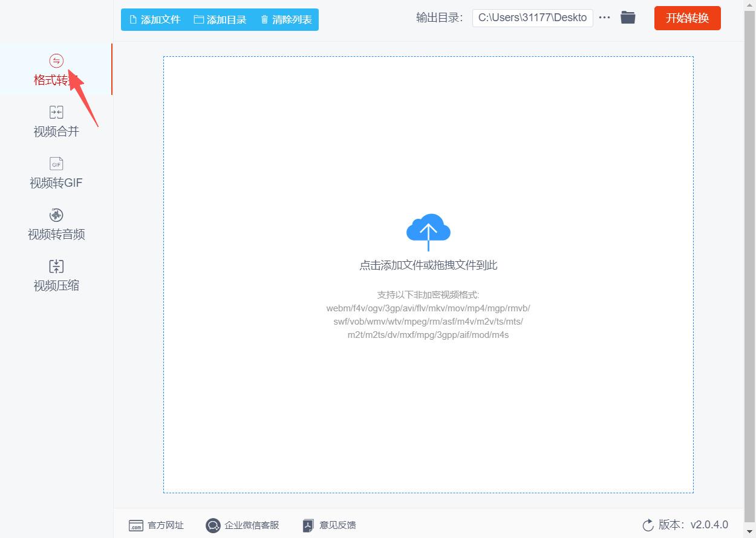756x538 pixels.
Task: Click the output directory path field
Action: (x=533, y=18)
